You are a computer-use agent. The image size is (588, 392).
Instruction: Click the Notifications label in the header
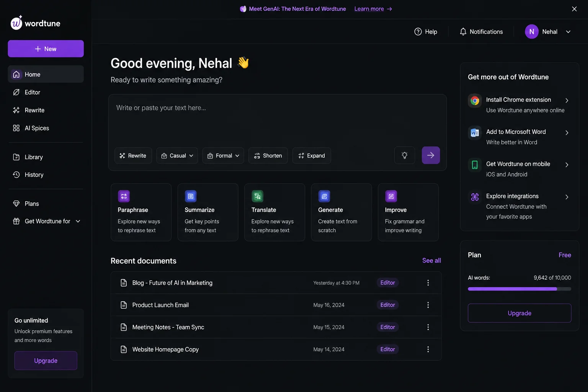tap(486, 32)
